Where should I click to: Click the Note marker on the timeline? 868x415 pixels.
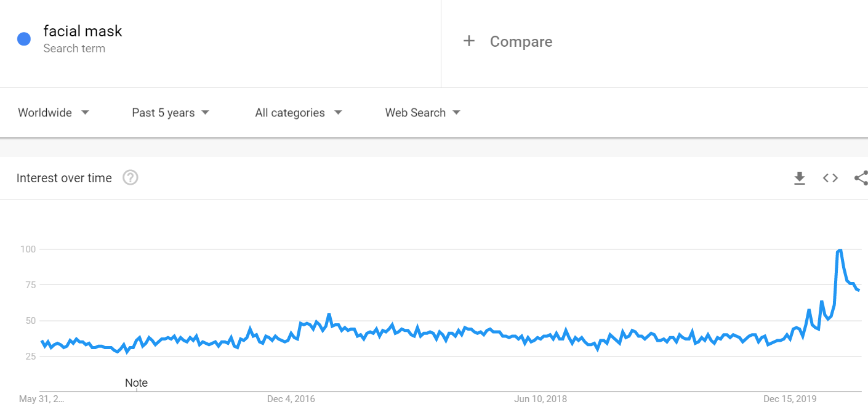click(137, 383)
